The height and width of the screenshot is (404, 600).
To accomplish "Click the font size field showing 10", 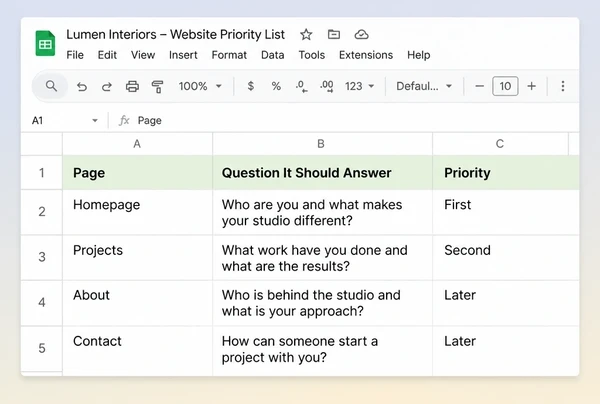I will [x=505, y=86].
